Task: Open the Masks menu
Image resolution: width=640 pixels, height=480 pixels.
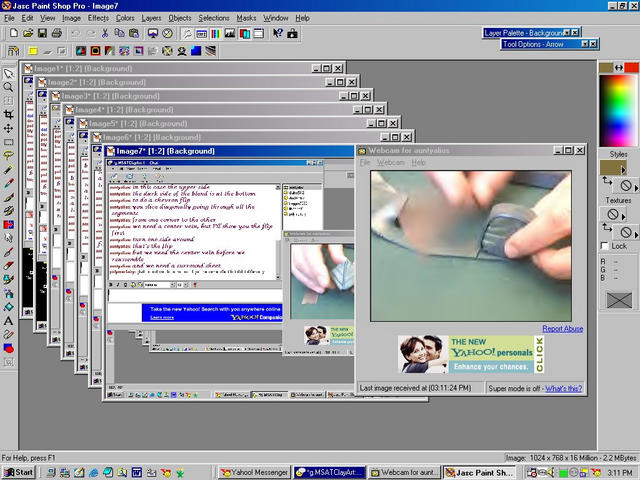Action: pyautogui.click(x=246, y=18)
